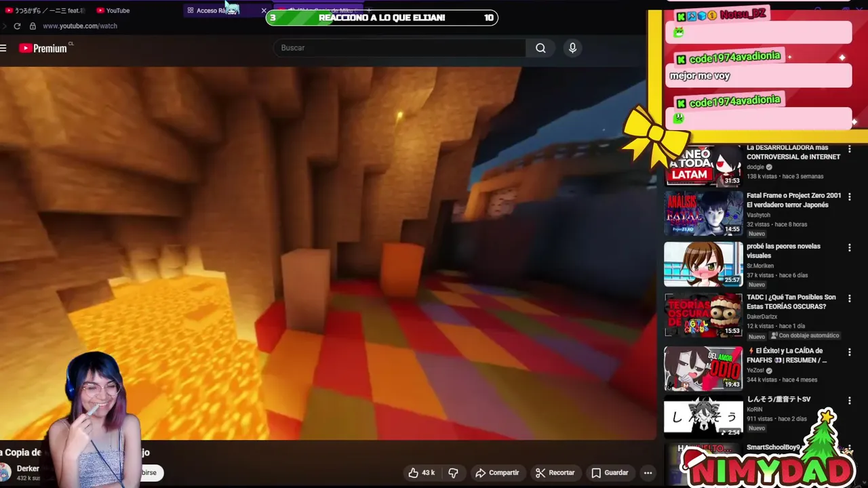The width and height of the screenshot is (868, 488).
Task: Focus the Buscar search field
Action: pos(399,48)
